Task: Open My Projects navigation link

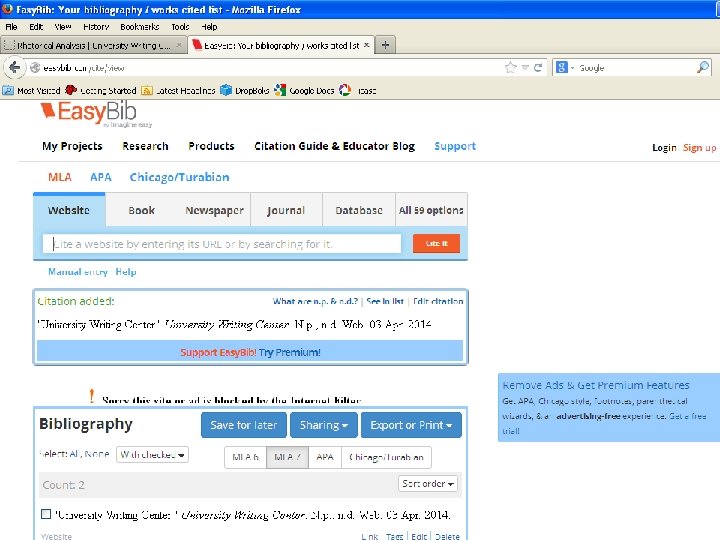Action: [x=72, y=146]
